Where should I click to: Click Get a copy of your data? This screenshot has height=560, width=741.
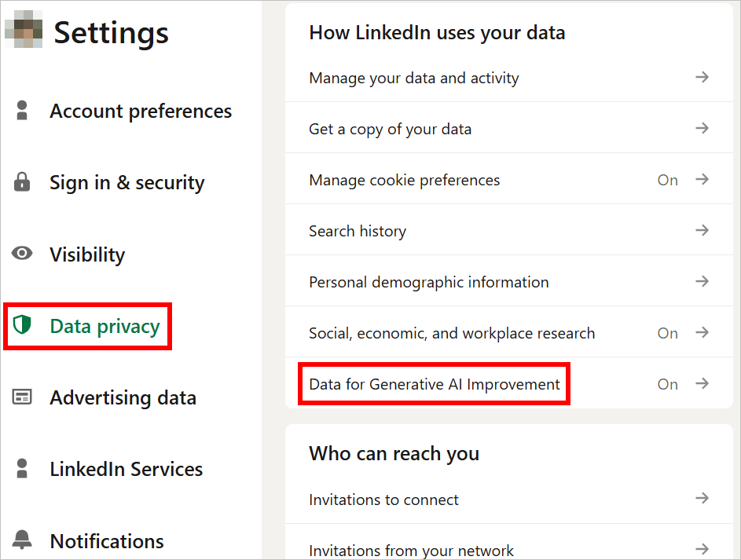click(x=391, y=128)
